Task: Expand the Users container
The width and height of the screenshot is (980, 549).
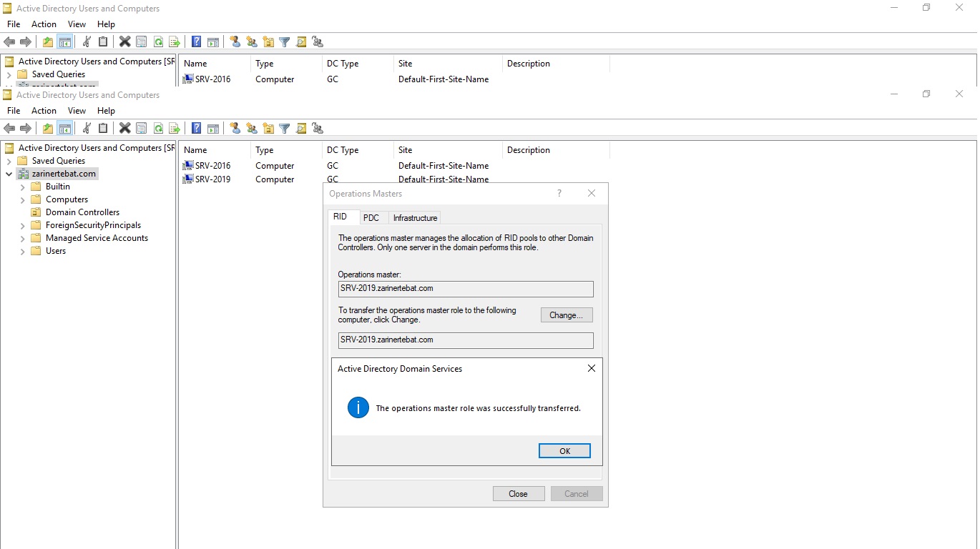Action: point(22,251)
